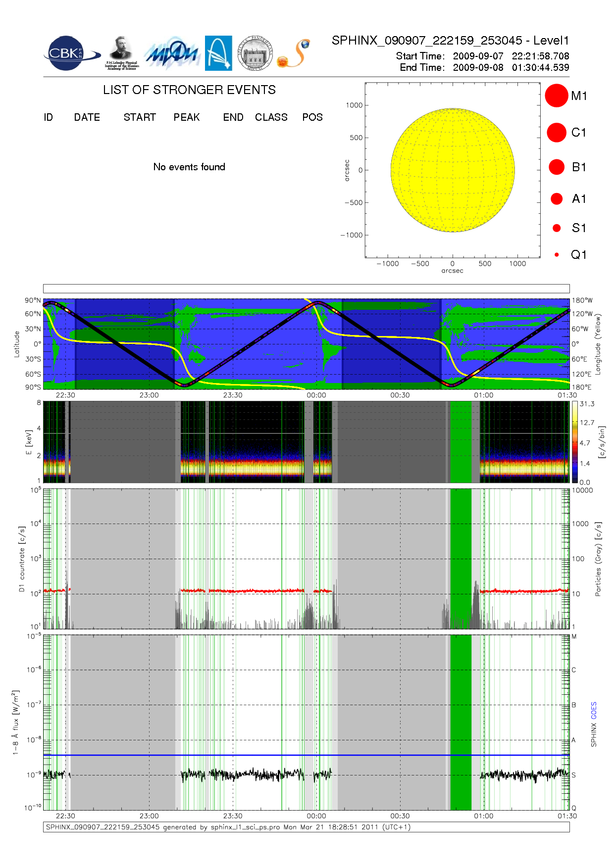Screen dimensions: 614x868
Task: Click the orange S sun-earth logo
Action: click(x=294, y=53)
